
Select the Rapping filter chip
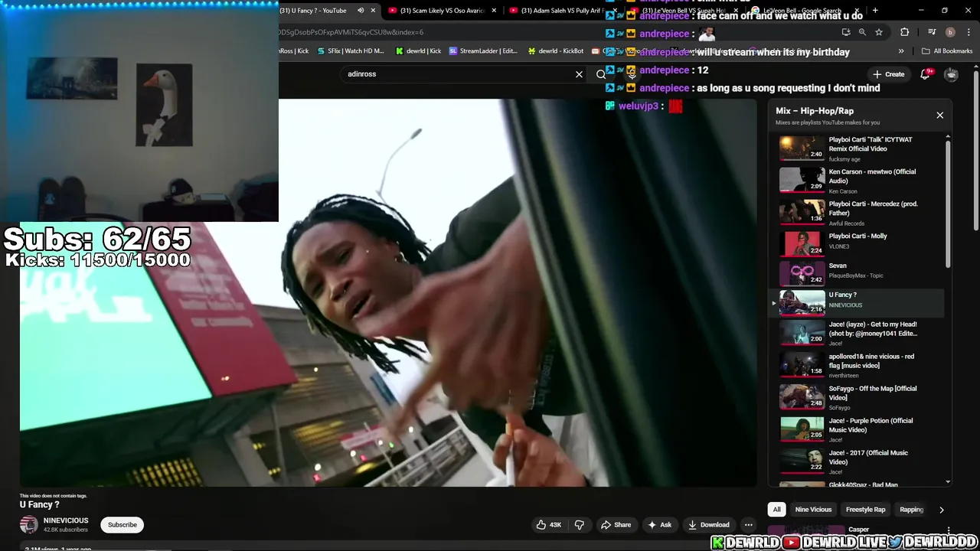point(911,510)
